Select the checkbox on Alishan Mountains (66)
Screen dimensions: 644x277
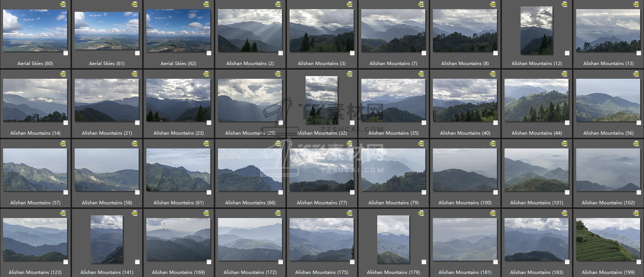pos(280,193)
